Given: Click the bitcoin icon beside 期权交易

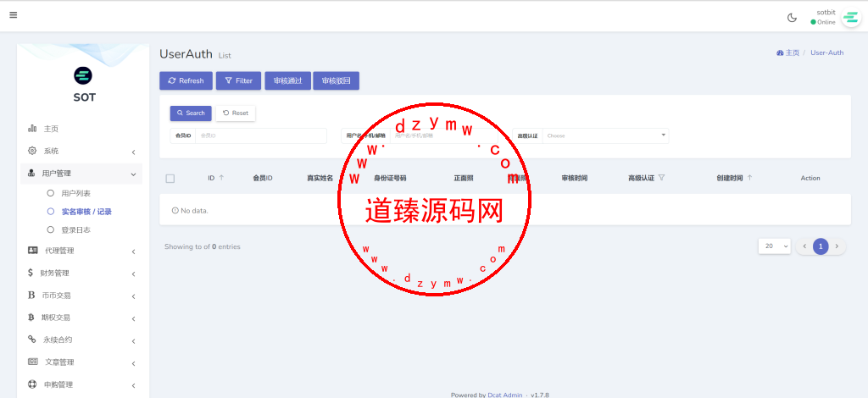Looking at the screenshot, I should (x=31, y=318).
